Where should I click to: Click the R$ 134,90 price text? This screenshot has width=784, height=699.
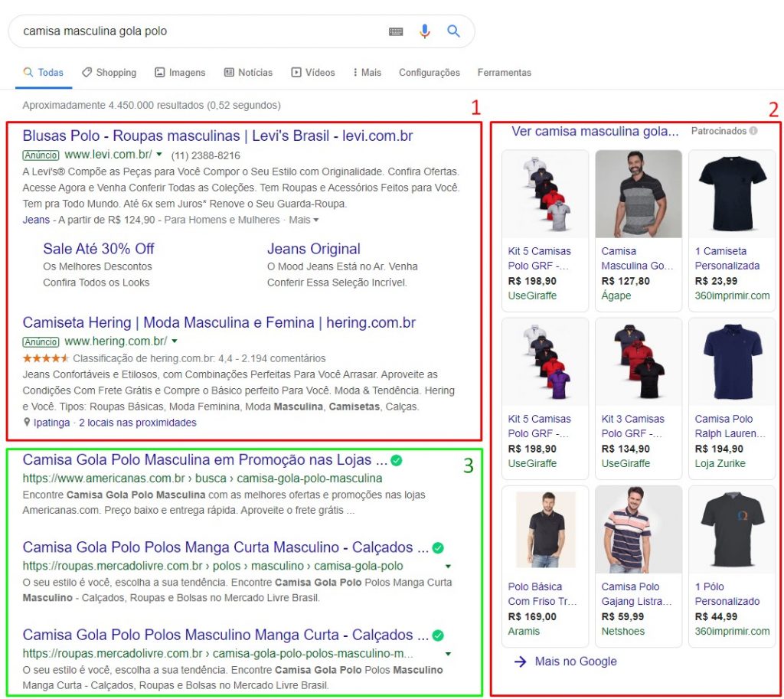pyautogui.click(x=626, y=449)
